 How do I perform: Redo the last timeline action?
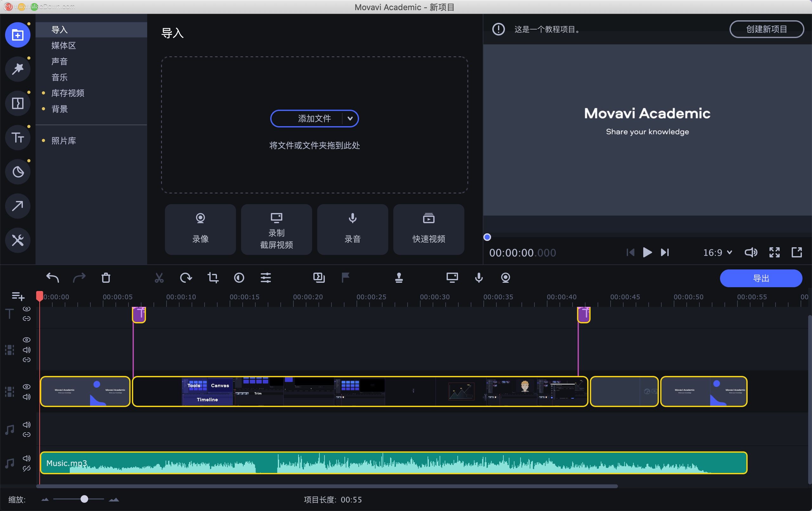(79, 278)
